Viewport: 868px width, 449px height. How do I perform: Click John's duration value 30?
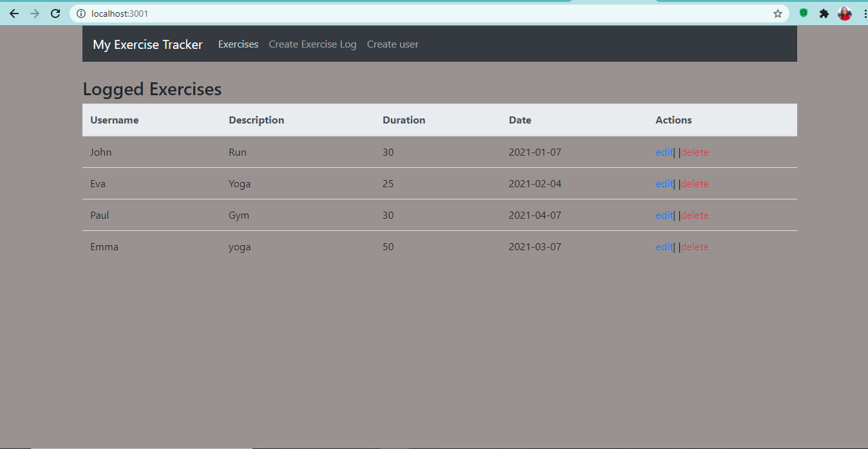[x=388, y=152]
